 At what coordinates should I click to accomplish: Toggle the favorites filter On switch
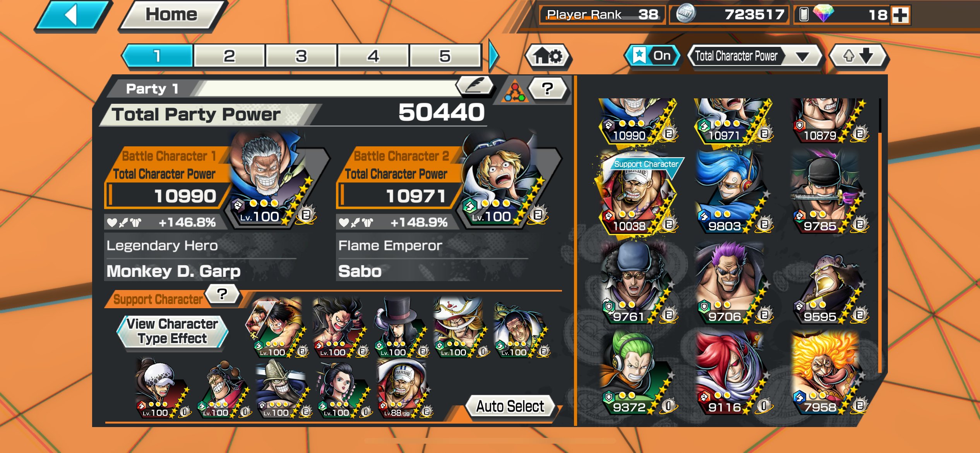click(x=653, y=56)
